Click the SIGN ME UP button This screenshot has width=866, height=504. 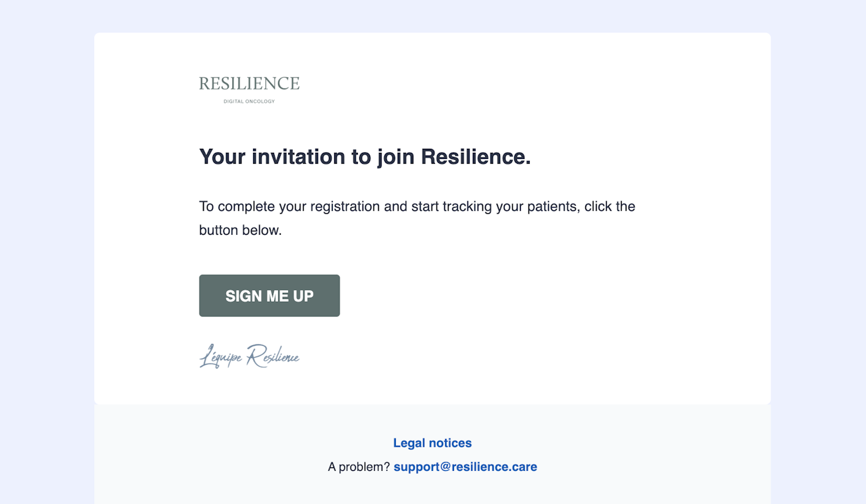[x=269, y=296]
